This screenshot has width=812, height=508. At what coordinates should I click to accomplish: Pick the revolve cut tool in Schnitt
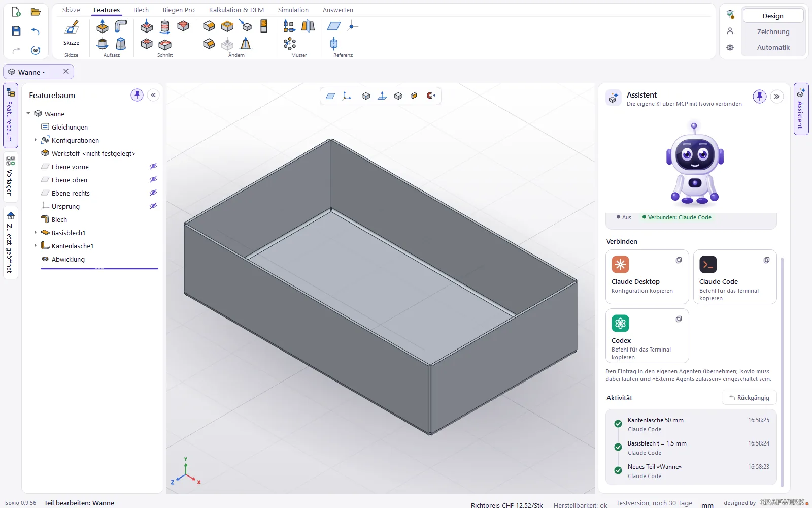(165, 26)
